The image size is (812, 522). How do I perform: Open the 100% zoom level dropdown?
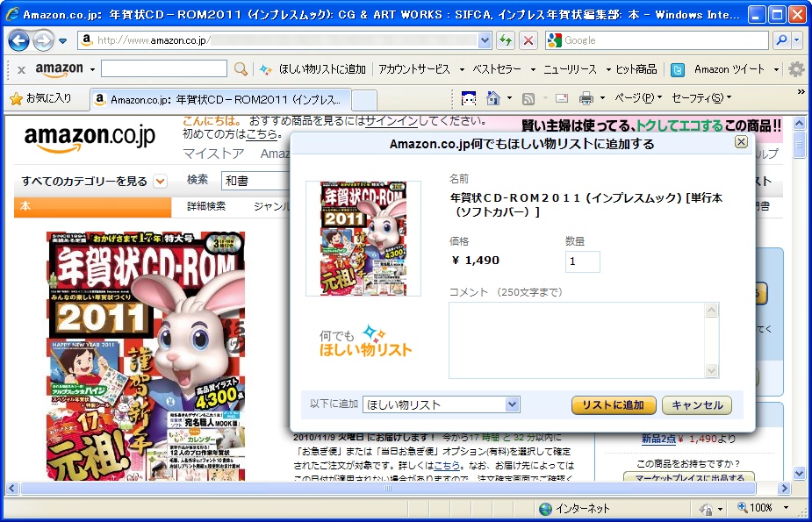click(x=787, y=508)
